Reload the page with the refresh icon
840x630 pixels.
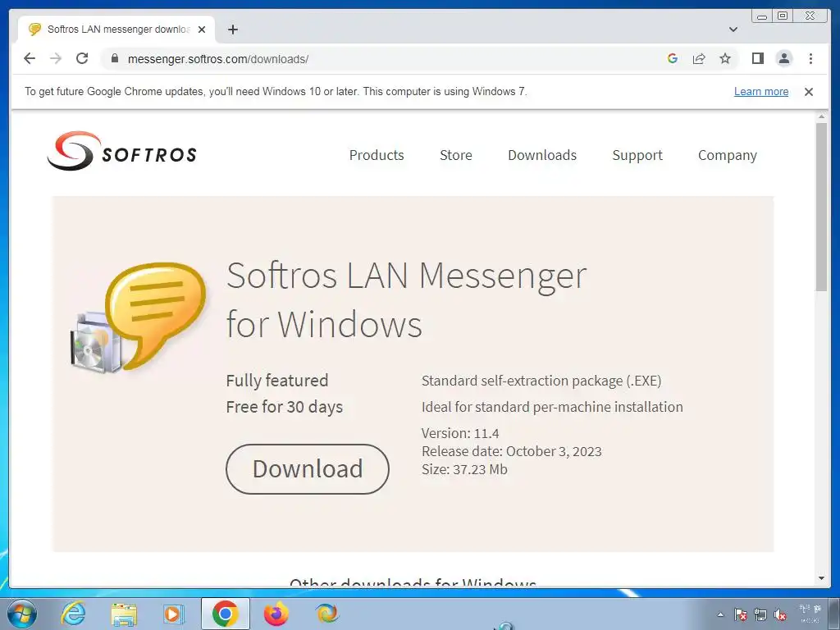(82, 58)
